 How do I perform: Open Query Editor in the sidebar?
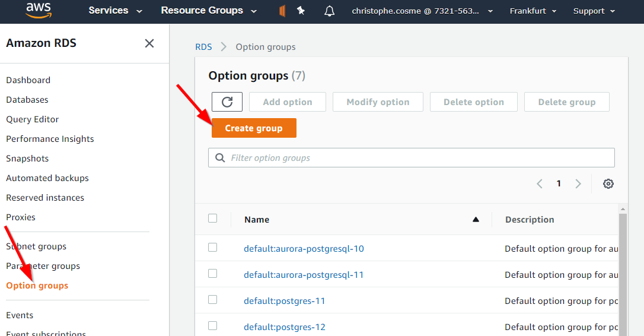point(33,119)
